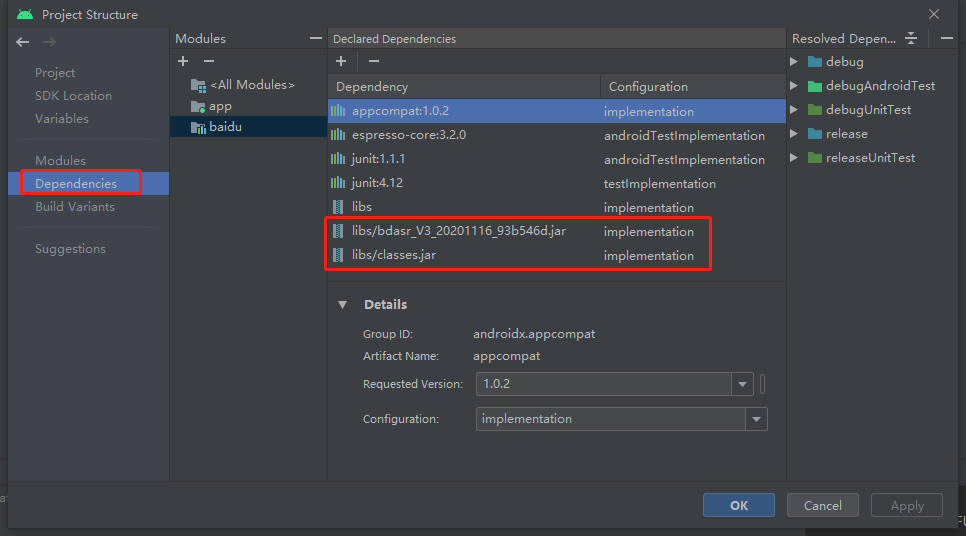This screenshot has width=966, height=536.
Task: Select the baidu module
Action: tap(248, 127)
